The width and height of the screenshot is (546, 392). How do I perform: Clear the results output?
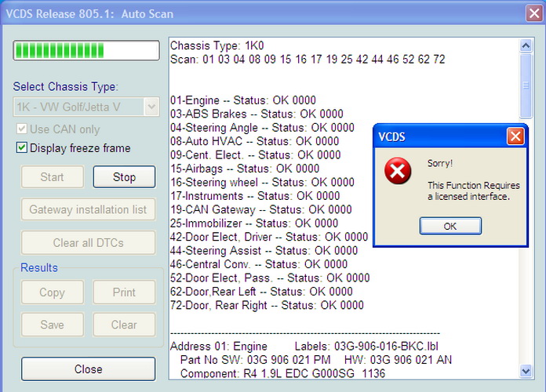click(x=124, y=325)
